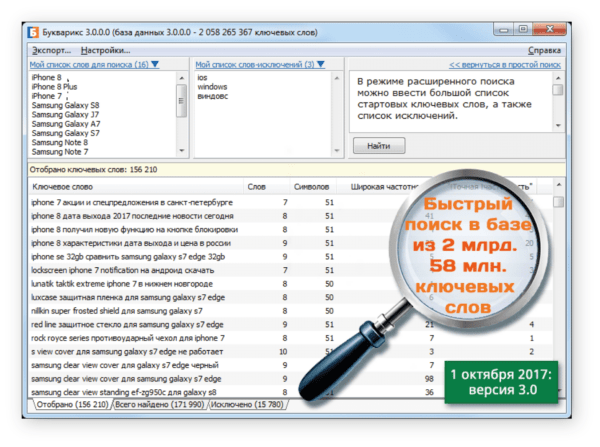Click the down arrow in the search list scrollbar
This screenshot has height=447, width=600.
coord(182,150)
